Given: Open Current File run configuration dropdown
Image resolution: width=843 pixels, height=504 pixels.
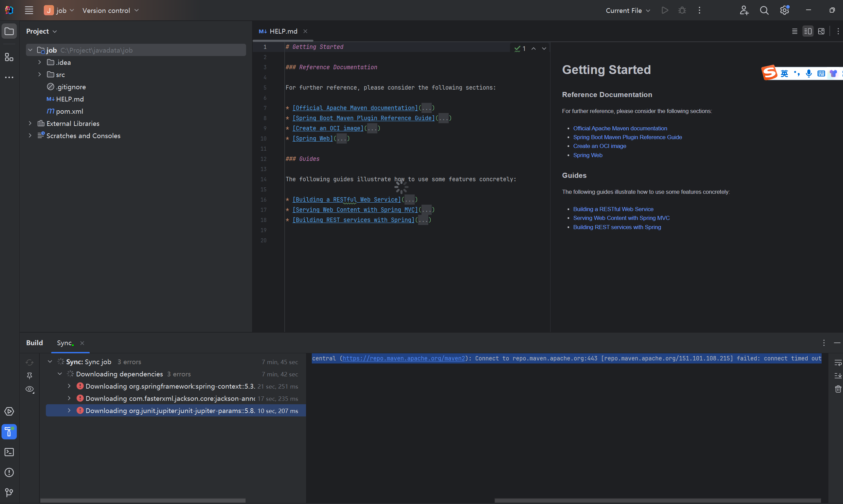Looking at the screenshot, I should coord(628,11).
